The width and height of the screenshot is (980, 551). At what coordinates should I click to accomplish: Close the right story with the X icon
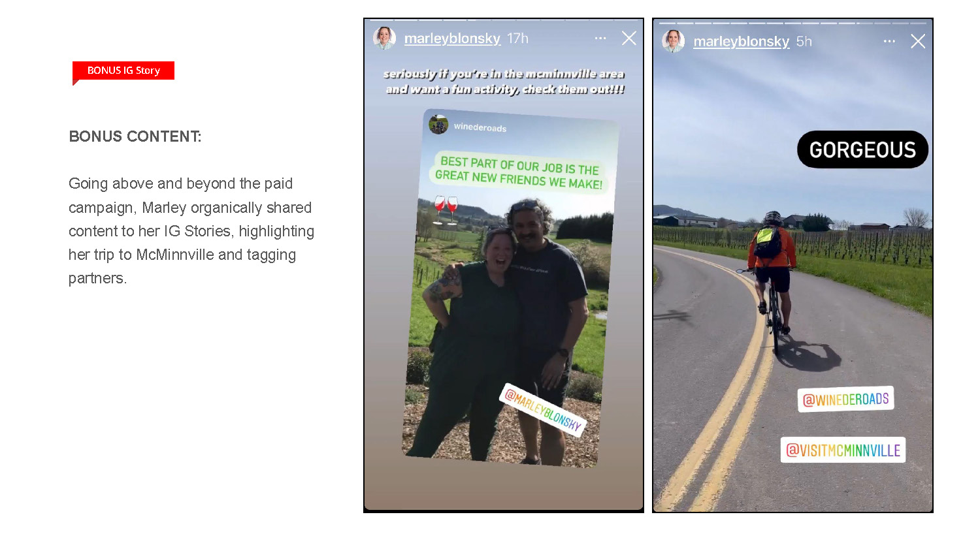click(x=918, y=41)
